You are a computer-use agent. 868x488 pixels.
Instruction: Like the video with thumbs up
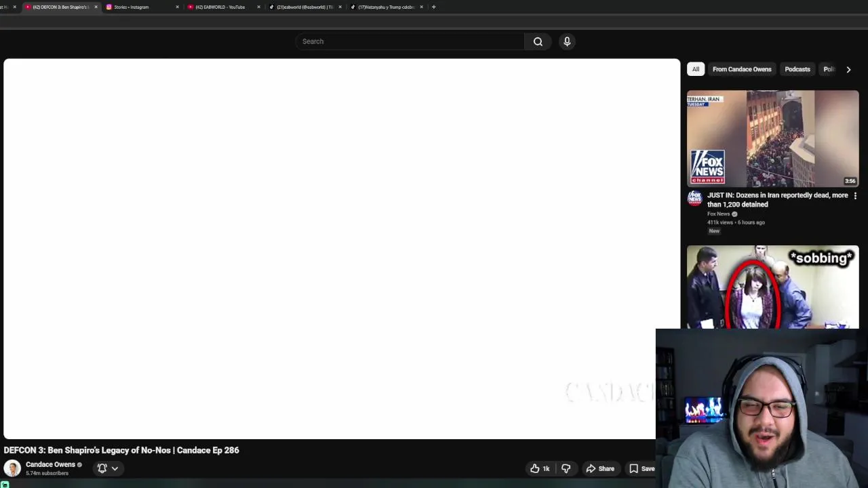click(x=540, y=468)
